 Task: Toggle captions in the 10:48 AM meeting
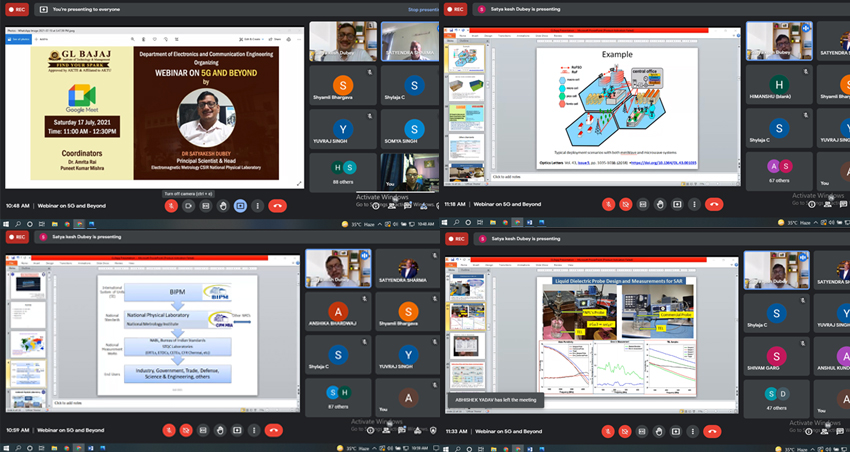coord(205,206)
